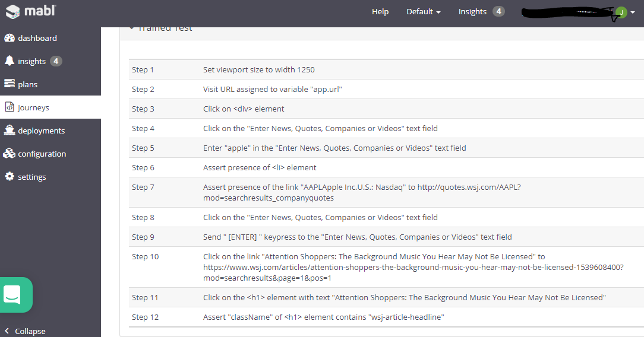Click 'Assert presence of the link AAPLApple' text
Viewport: 644px width, 337px height.
(x=362, y=192)
